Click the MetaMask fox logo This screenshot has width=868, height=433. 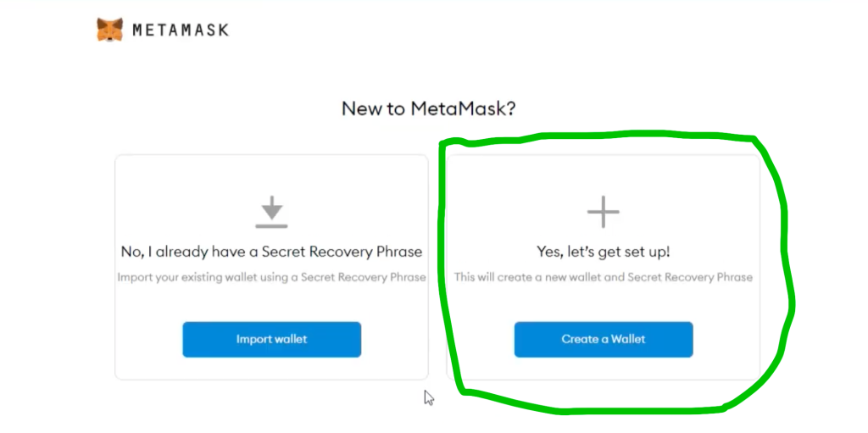point(109,30)
